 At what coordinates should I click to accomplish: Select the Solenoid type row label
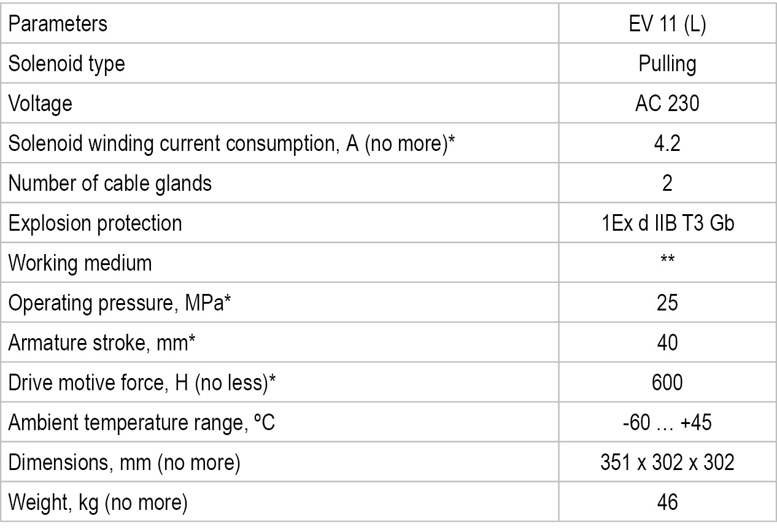click(x=66, y=64)
